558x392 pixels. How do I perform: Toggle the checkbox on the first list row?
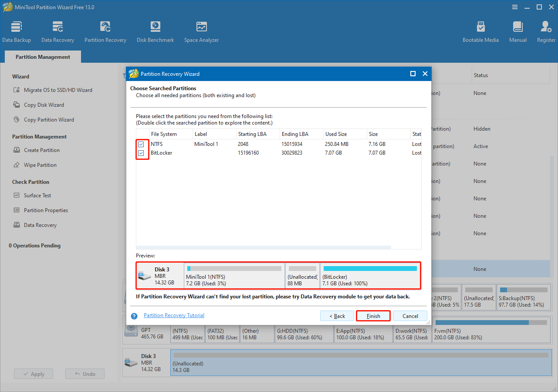pos(141,144)
